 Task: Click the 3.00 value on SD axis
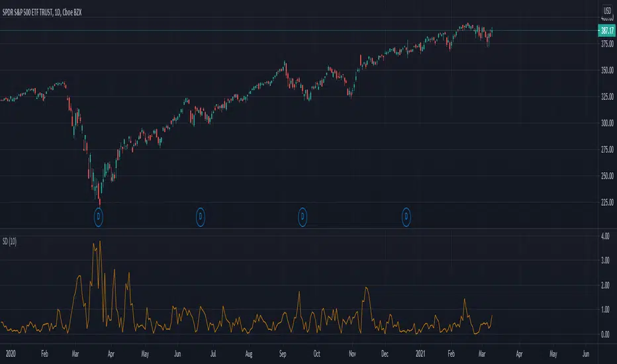click(x=605, y=261)
